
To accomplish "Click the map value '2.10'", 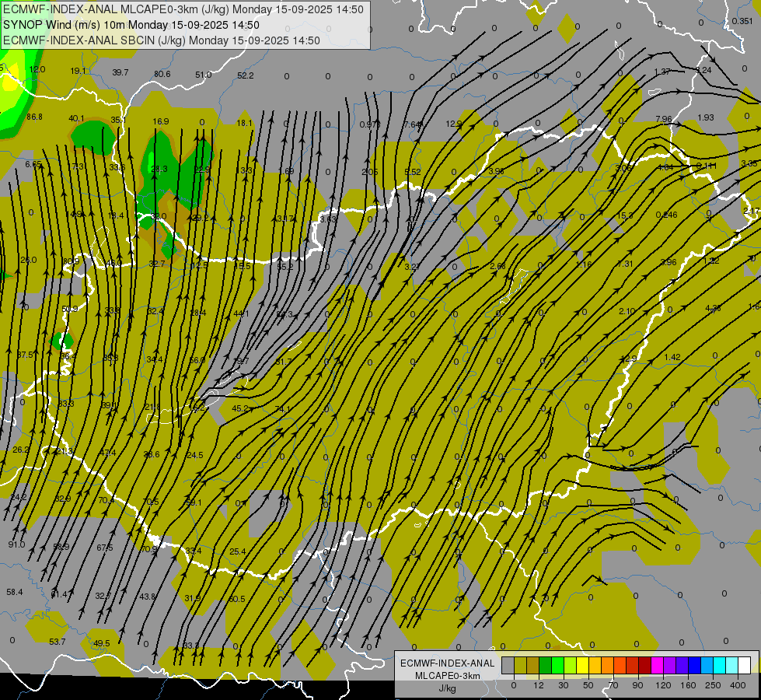I will (x=627, y=311).
